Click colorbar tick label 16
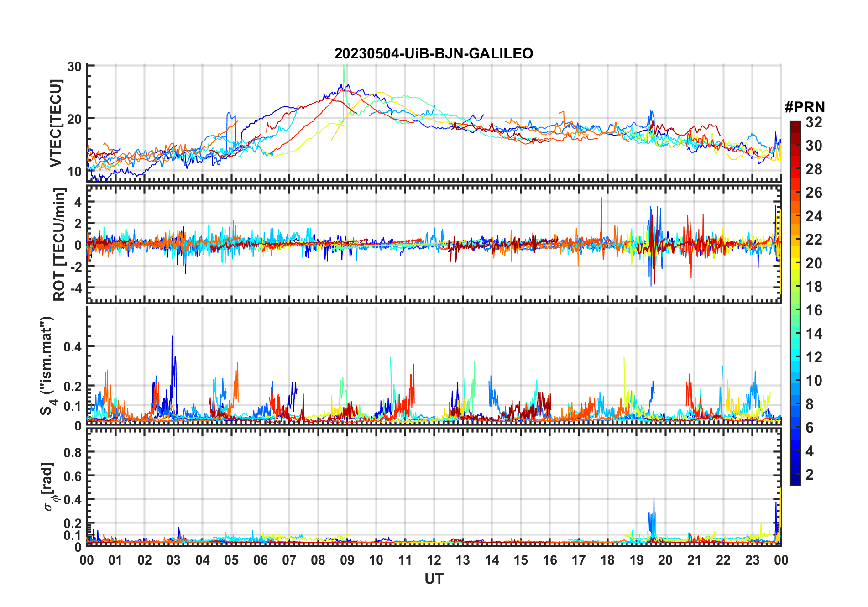 814,310
